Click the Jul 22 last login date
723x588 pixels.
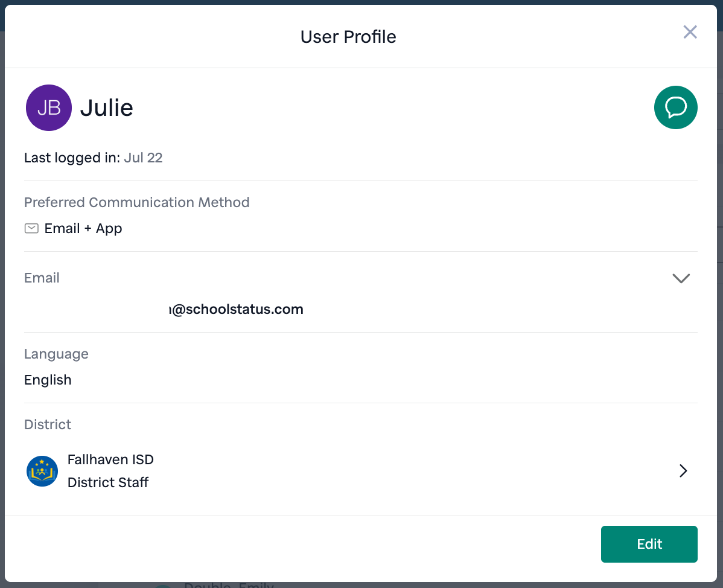pos(143,158)
